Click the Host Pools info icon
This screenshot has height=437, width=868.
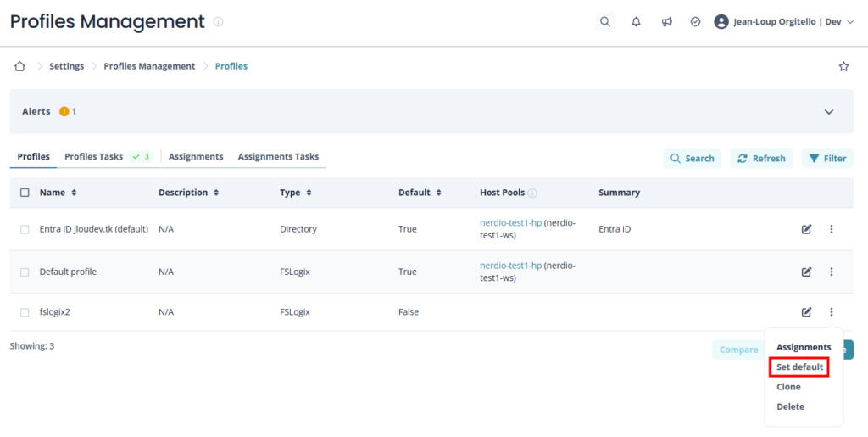pos(532,193)
